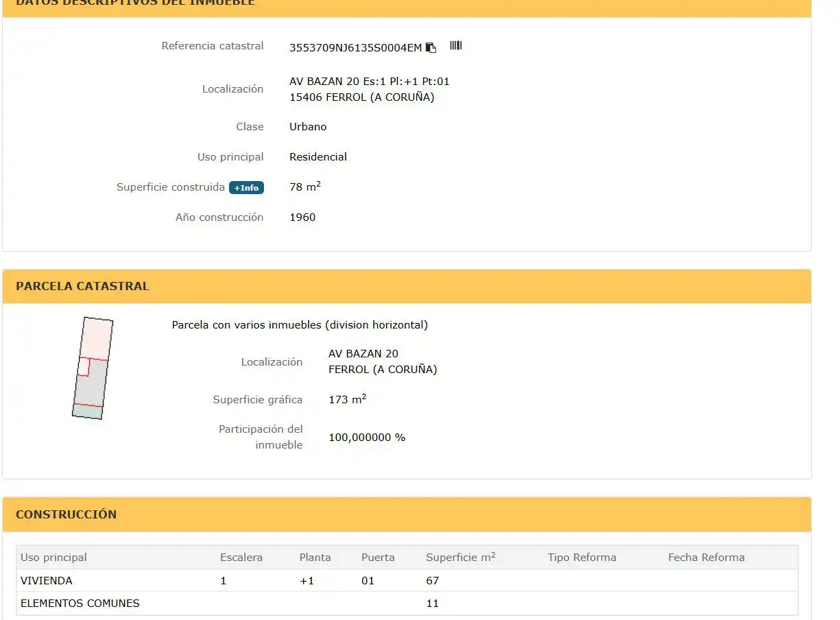Screen dimensions: 840x620
Task: Select the Uso principal value Residencial
Action: (318, 157)
